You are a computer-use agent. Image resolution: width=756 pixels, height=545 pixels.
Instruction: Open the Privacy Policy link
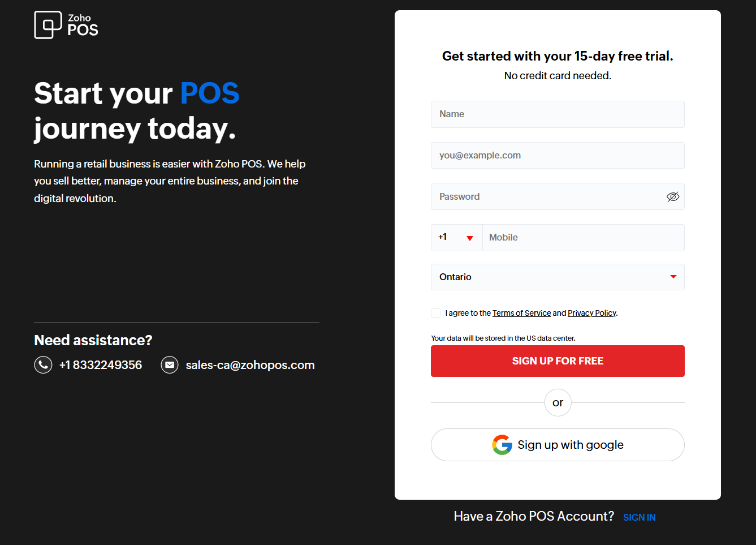(x=591, y=313)
